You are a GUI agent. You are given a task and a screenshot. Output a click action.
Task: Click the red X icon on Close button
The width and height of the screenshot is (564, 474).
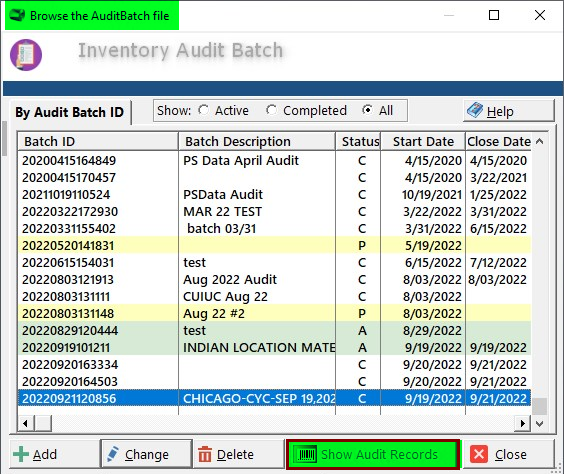(x=479, y=454)
